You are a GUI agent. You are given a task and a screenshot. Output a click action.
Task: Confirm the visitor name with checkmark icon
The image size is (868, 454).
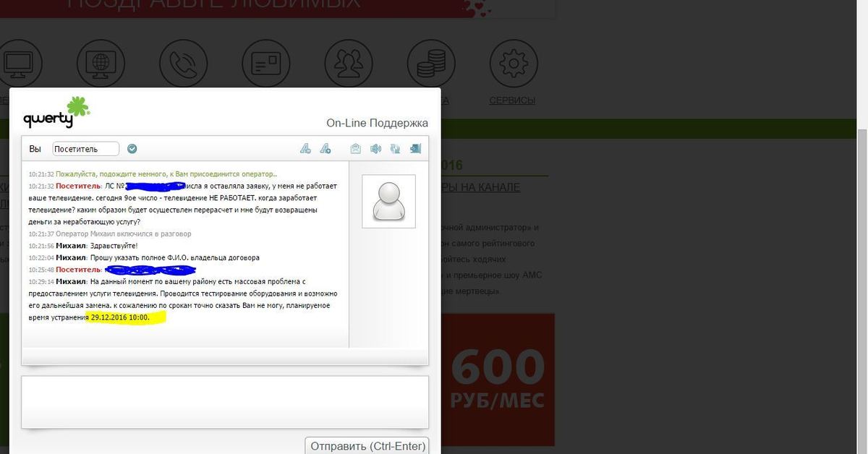[x=132, y=149]
